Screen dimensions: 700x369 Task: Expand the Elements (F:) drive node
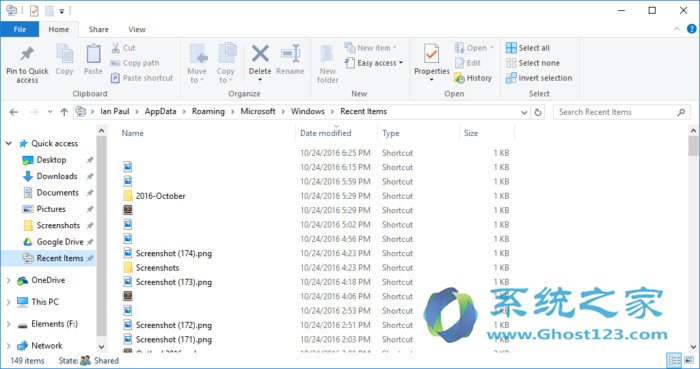8,324
